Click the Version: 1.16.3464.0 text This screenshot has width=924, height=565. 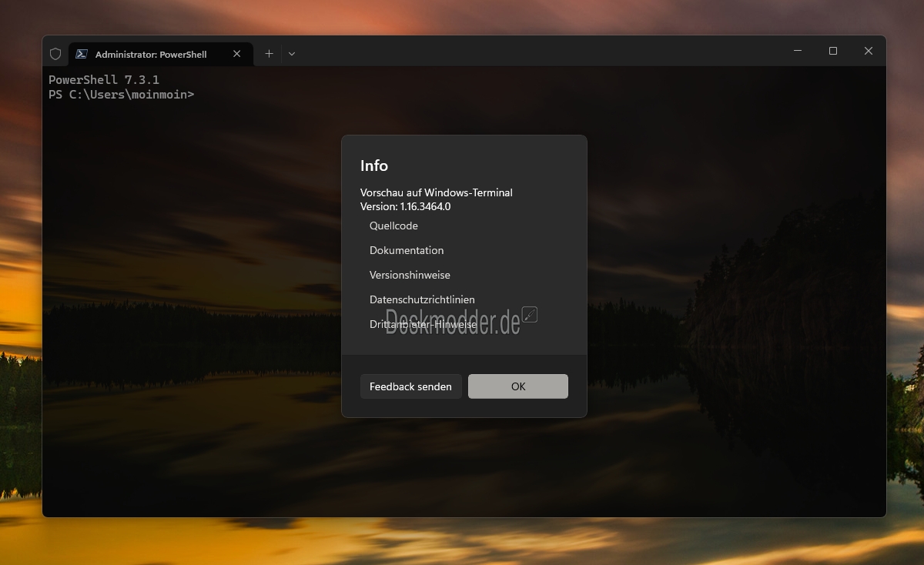[405, 206]
